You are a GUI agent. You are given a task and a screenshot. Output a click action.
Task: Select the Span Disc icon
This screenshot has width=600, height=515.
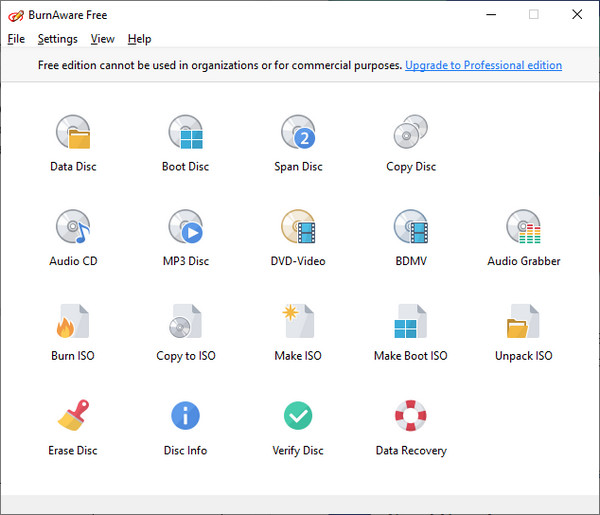coord(298,132)
